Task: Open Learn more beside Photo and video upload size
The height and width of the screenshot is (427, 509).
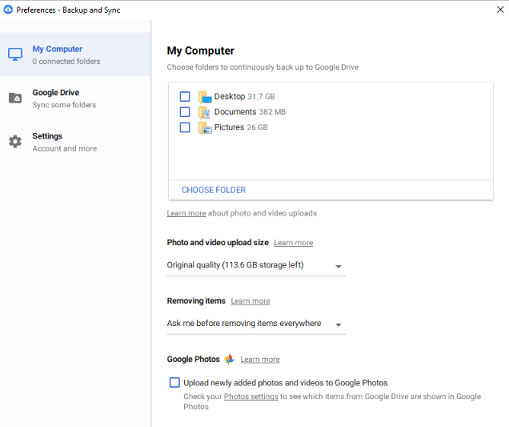Action: point(293,243)
